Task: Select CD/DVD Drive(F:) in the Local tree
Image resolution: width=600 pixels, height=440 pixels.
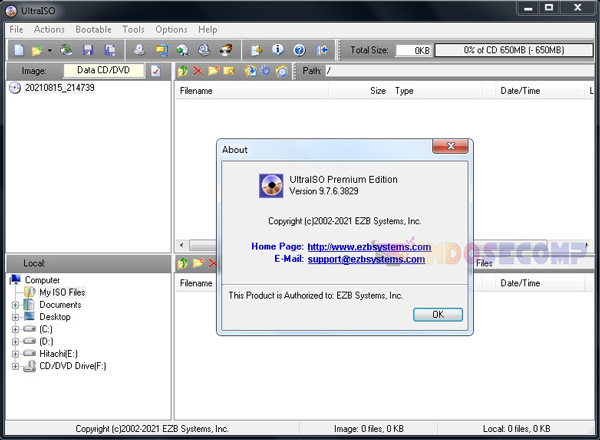Action: [x=73, y=366]
